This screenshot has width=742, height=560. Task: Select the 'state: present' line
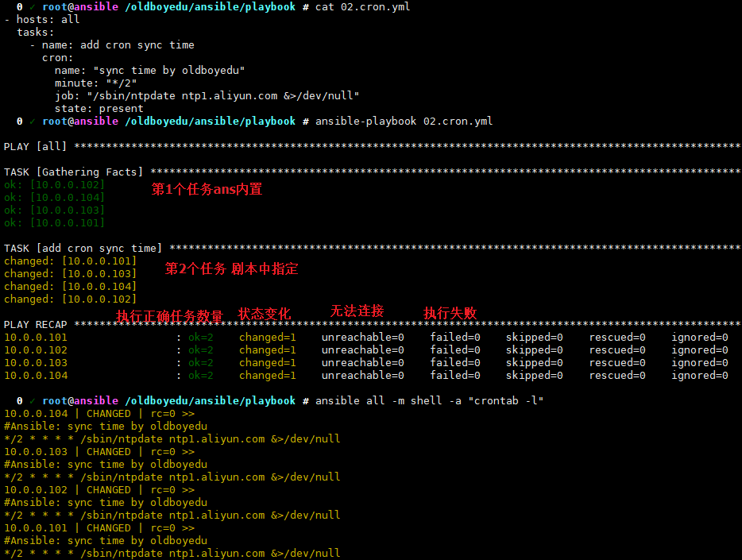[x=99, y=108]
